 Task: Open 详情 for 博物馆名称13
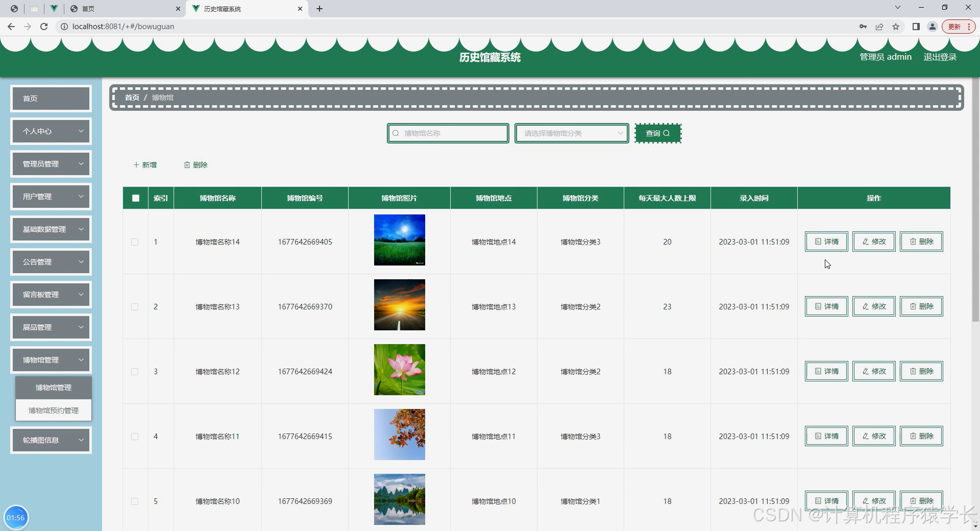tap(826, 306)
